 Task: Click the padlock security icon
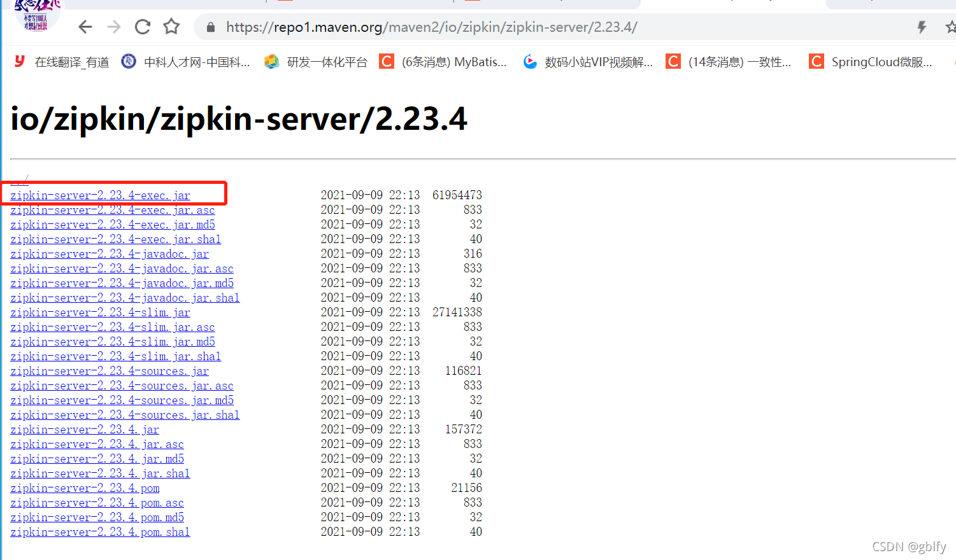pos(211,27)
